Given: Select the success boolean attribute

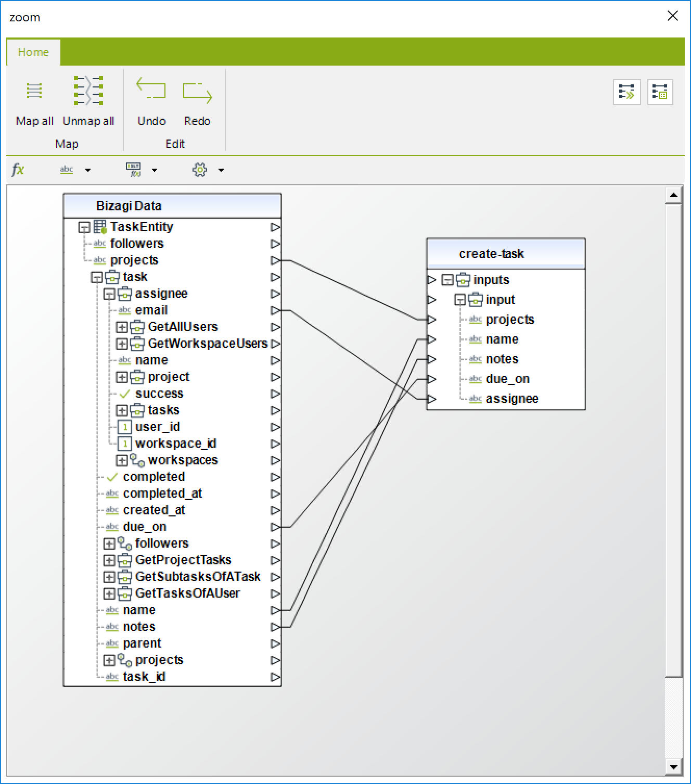Looking at the screenshot, I should pyautogui.click(x=159, y=394).
